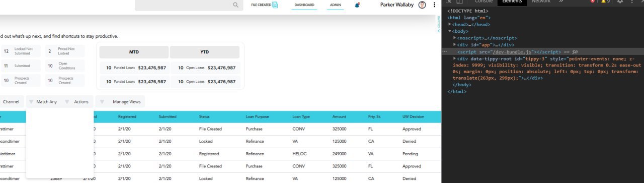Open the /dev-bundle.js source link
This screenshot has width=644, height=183.
coord(512,51)
